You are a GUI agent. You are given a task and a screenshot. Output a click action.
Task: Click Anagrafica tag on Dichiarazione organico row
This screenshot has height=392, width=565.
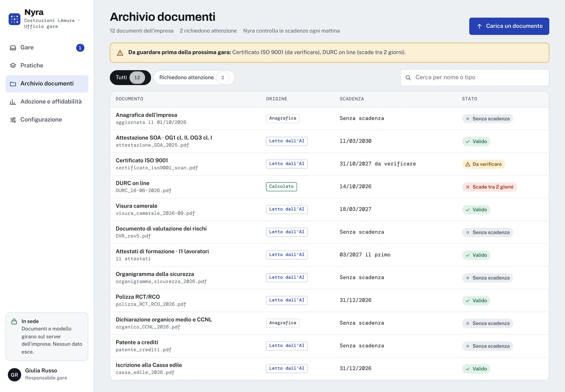pos(282,323)
